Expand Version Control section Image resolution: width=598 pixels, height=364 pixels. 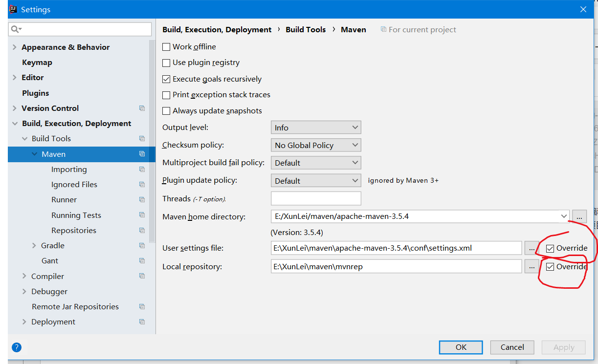click(x=15, y=108)
